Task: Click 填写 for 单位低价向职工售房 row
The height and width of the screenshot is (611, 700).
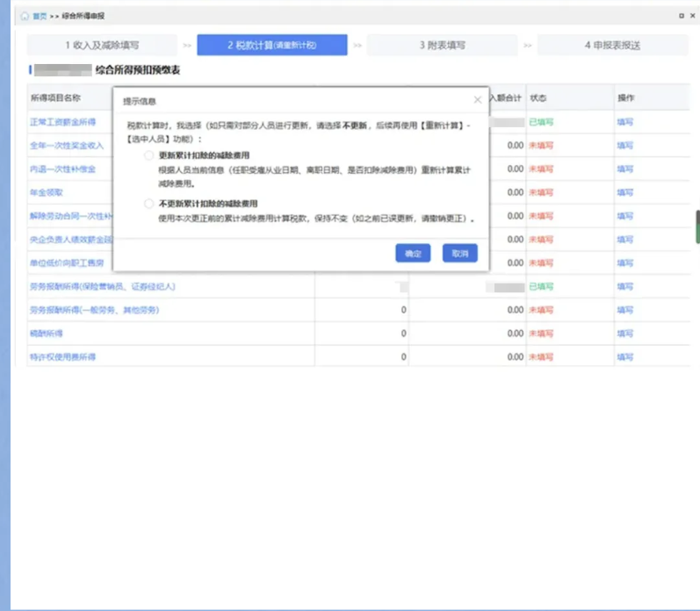Action: tap(625, 262)
